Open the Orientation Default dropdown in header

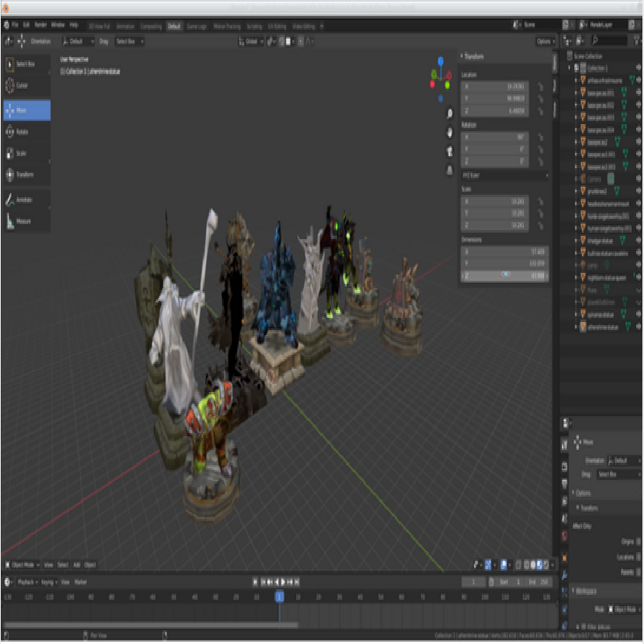tap(78, 42)
